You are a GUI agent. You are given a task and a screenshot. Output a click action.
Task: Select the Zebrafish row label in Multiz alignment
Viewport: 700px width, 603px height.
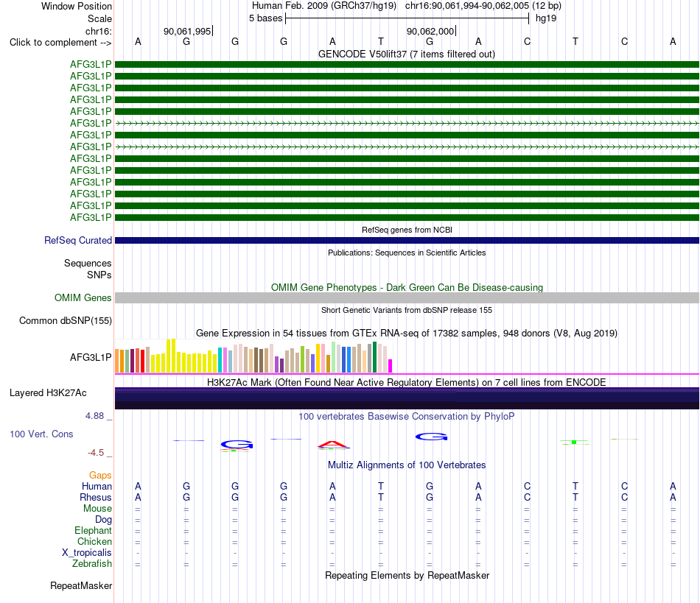(92, 563)
